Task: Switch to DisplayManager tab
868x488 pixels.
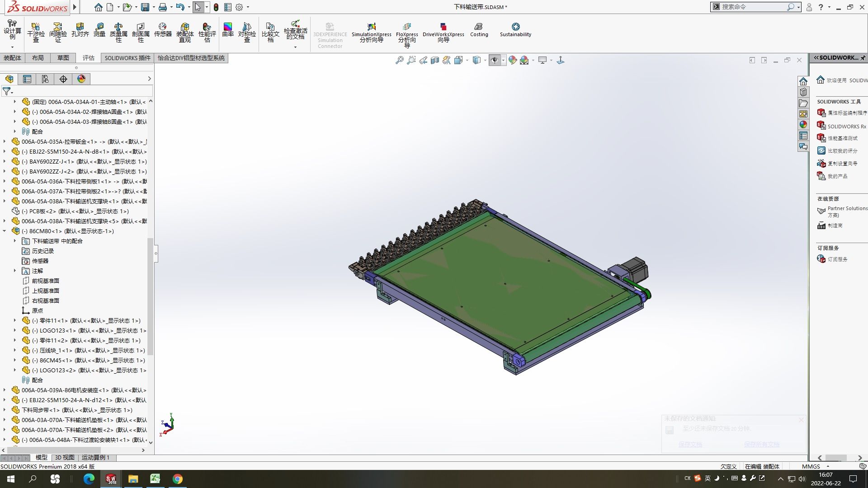Action: 81,79
